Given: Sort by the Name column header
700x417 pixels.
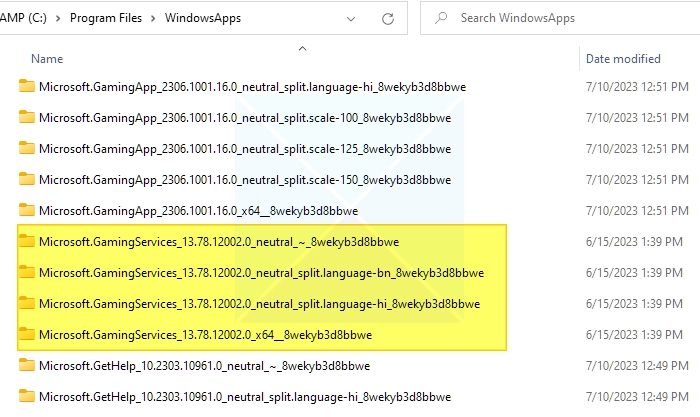Looking at the screenshot, I should (x=47, y=59).
